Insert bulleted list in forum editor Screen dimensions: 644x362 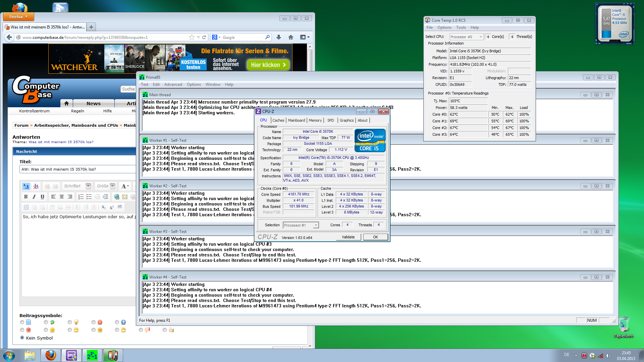89,197
